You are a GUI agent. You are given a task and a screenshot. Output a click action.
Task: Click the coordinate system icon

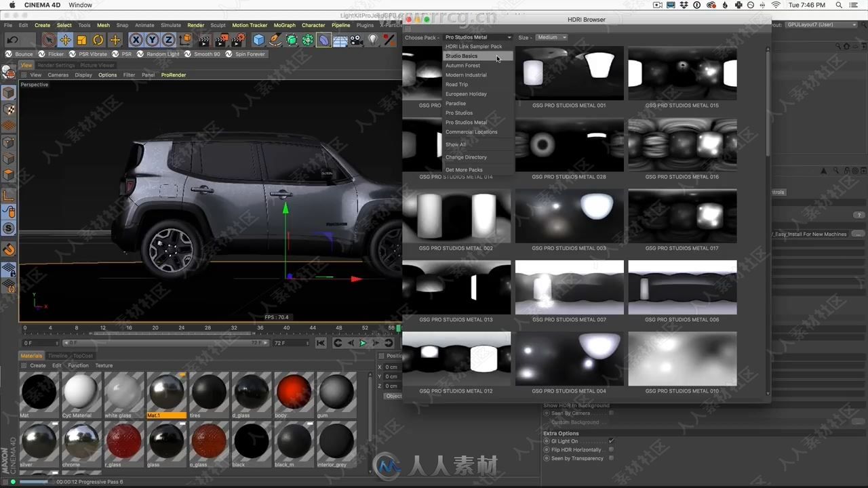click(185, 40)
